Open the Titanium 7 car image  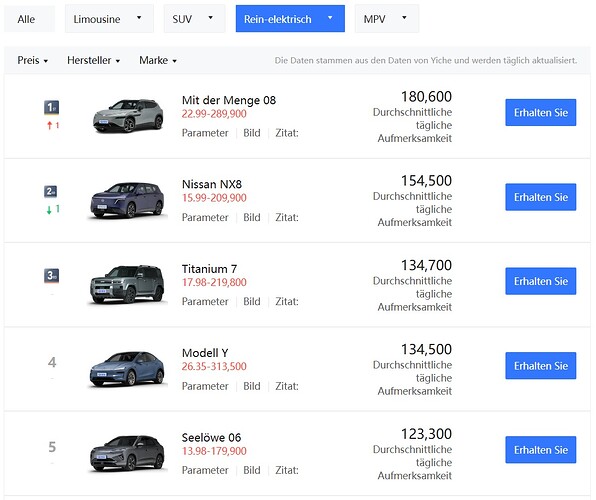(127, 285)
